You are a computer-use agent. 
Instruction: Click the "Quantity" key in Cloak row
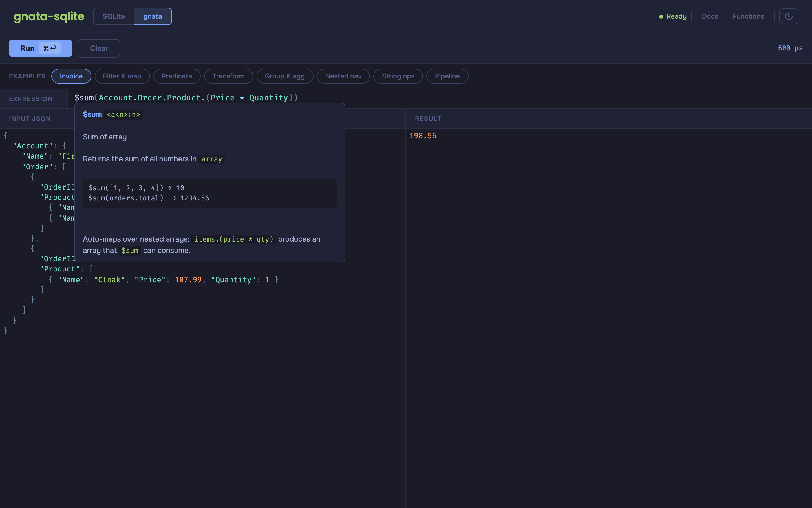coord(233,280)
